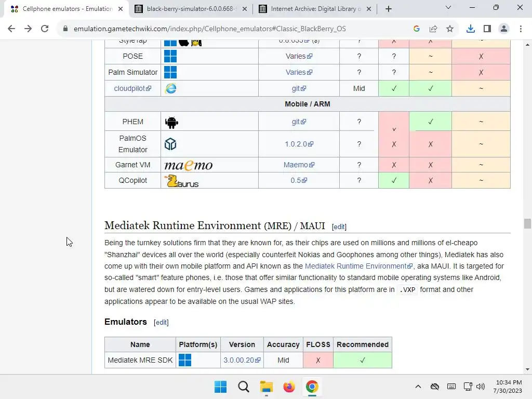The width and height of the screenshot is (532, 399).
Task: Expand the tab search chevron
Action: point(448,7)
